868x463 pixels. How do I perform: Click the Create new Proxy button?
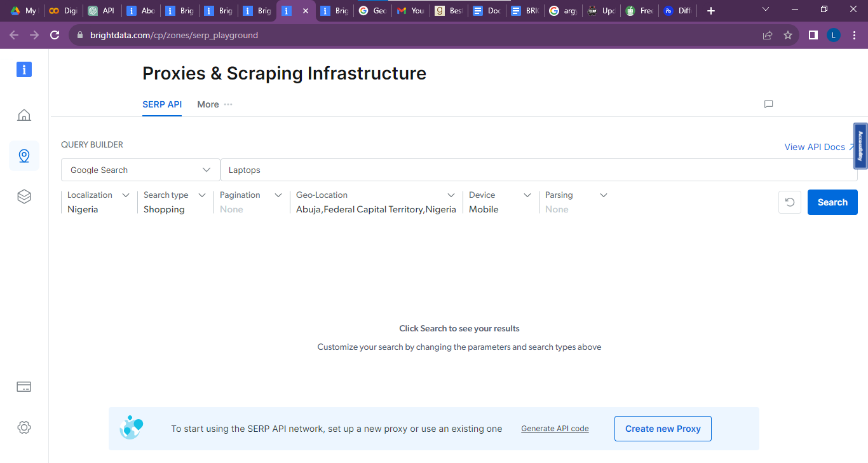click(663, 429)
